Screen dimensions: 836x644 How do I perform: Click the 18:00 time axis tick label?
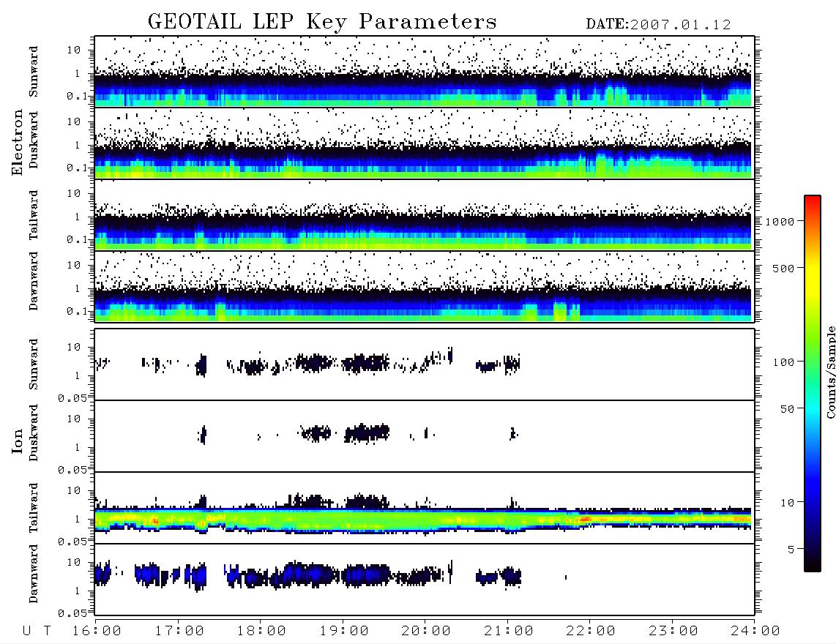coord(261,631)
